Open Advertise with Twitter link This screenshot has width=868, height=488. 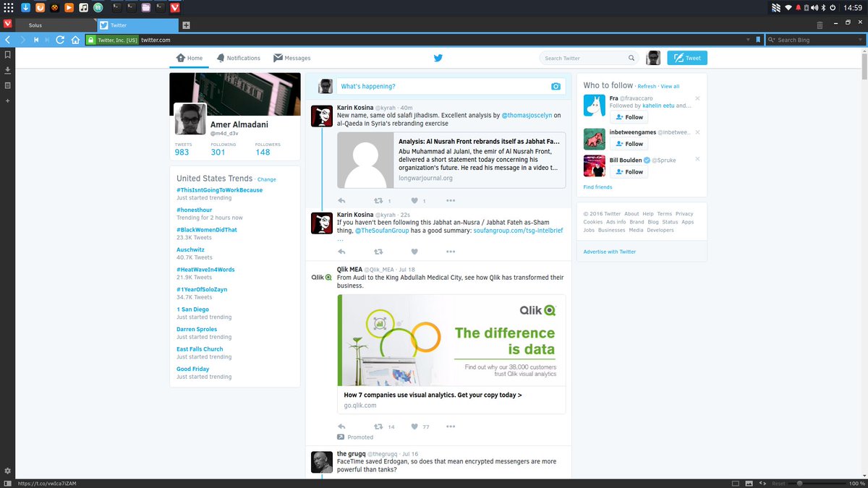(x=610, y=252)
